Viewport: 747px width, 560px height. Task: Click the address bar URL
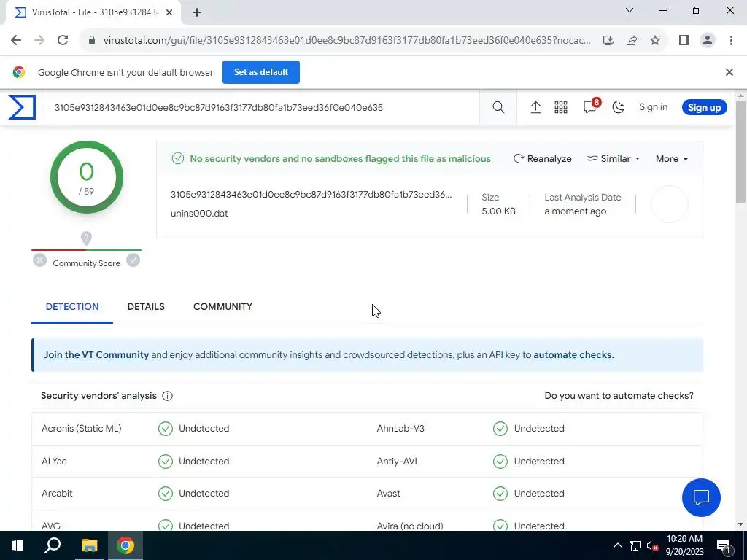pyautogui.click(x=347, y=41)
